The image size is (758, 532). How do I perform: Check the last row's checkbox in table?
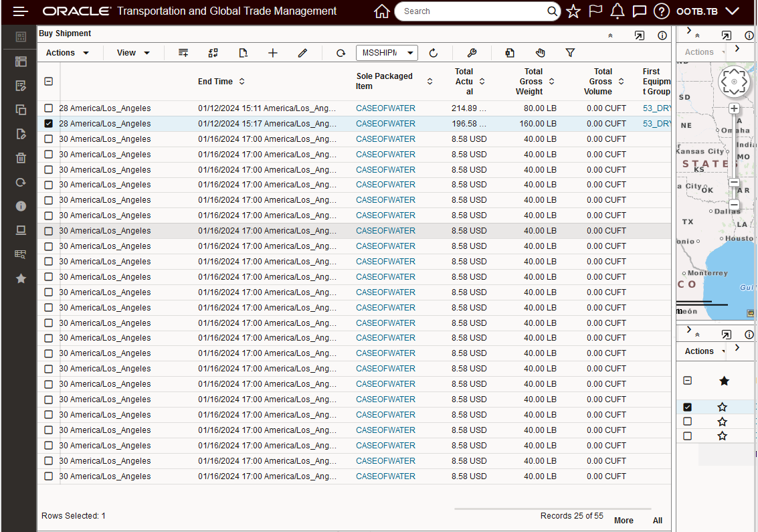tap(48, 476)
